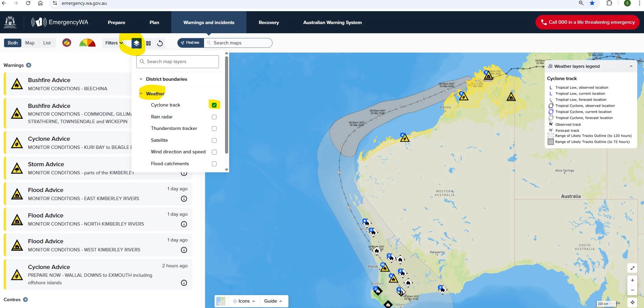Expand the District boundaries section

141,79
